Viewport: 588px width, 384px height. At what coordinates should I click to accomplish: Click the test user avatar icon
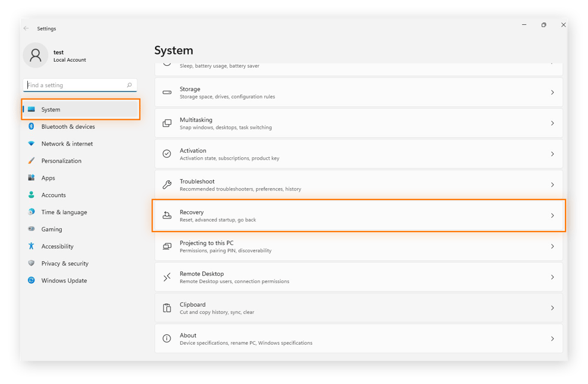coord(36,55)
